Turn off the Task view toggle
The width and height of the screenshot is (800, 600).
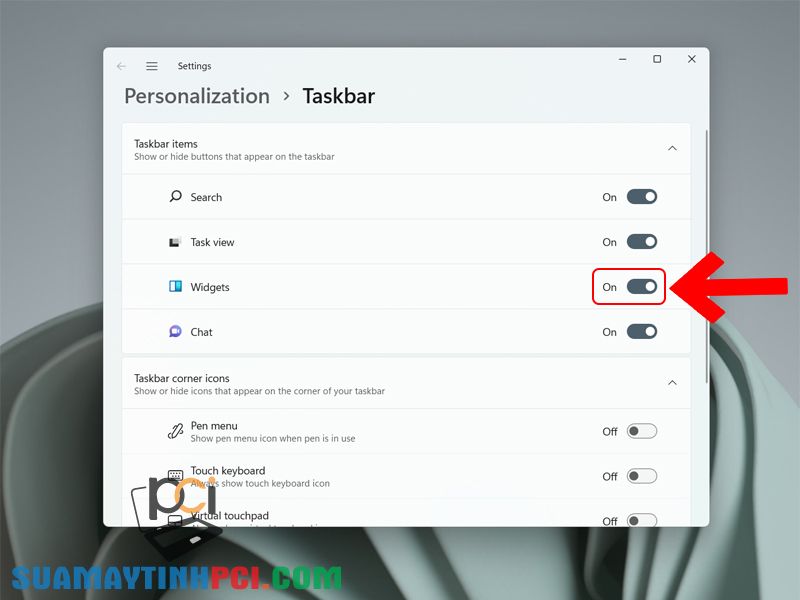(x=642, y=241)
